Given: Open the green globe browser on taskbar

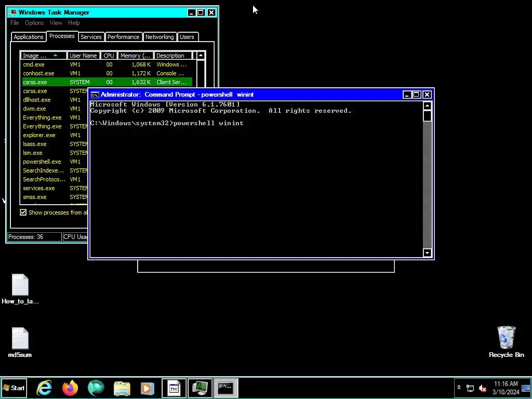Looking at the screenshot, I should [x=96, y=388].
